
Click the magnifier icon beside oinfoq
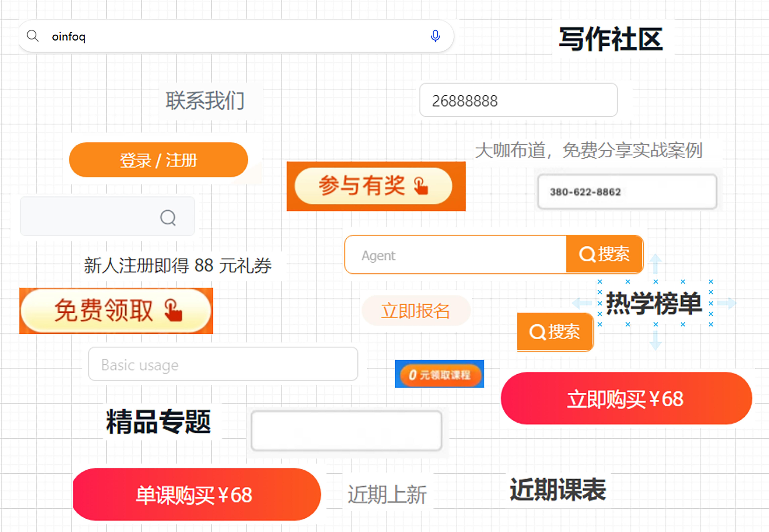coord(33,36)
